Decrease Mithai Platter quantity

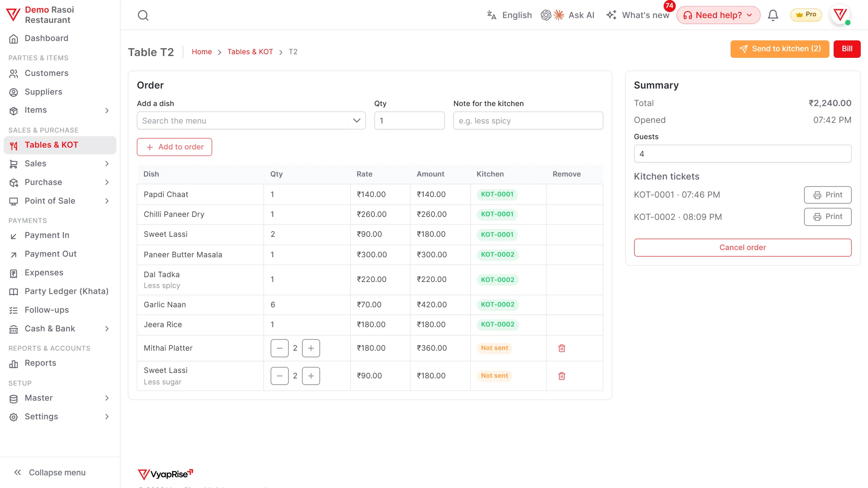point(280,348)
